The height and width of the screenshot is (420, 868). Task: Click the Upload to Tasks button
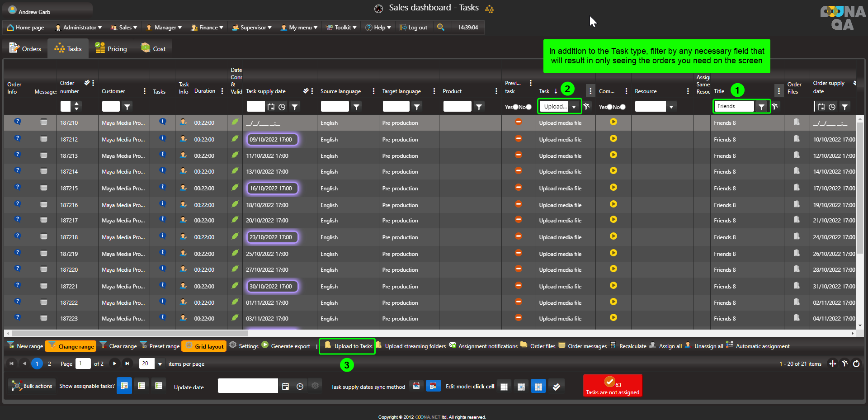point(348,346)
